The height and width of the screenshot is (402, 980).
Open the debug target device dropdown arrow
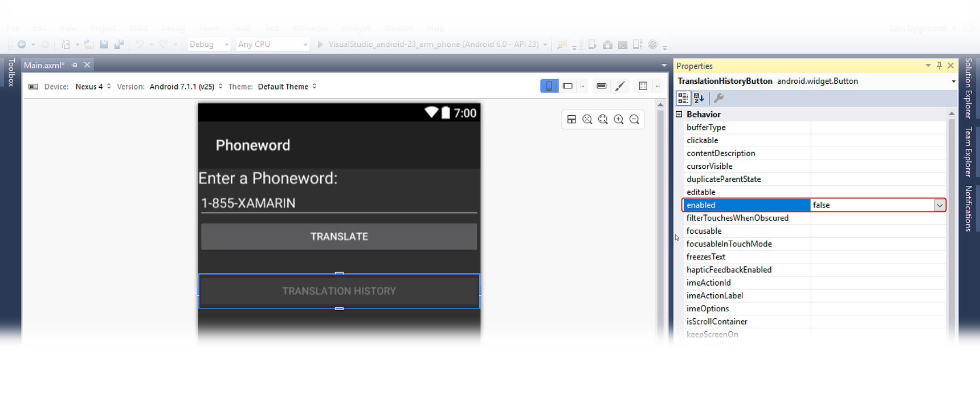tap(545, 44)
